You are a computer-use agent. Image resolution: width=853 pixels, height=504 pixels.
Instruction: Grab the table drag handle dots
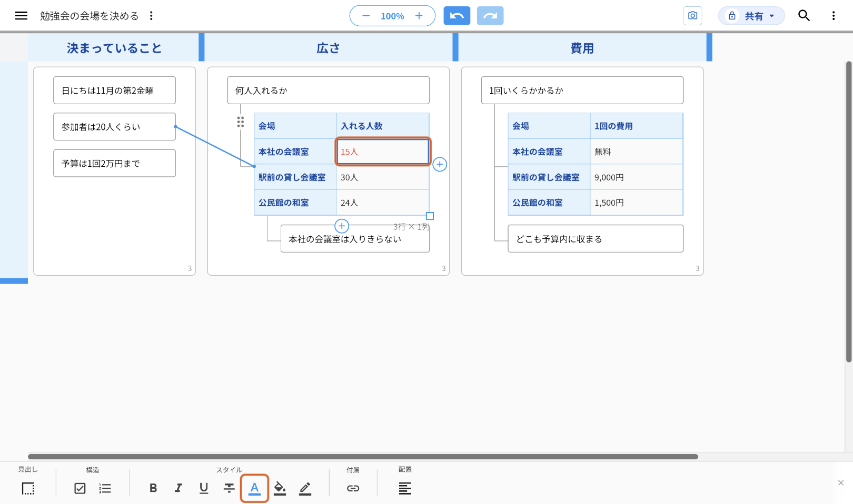(x=241, y=122)
